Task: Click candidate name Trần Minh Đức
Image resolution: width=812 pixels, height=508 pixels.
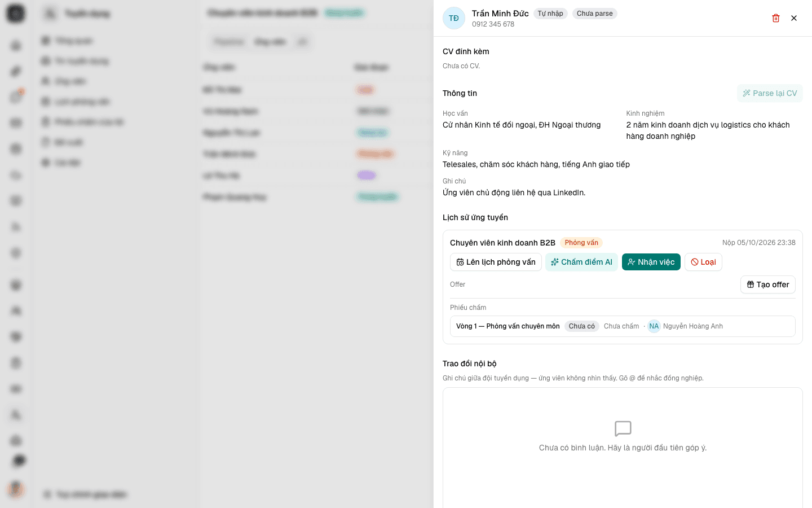Action: 500,14
